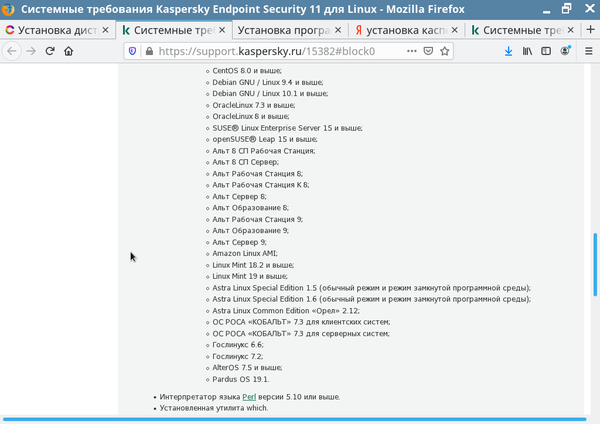Open tracking protection shield info

[132, 51]
